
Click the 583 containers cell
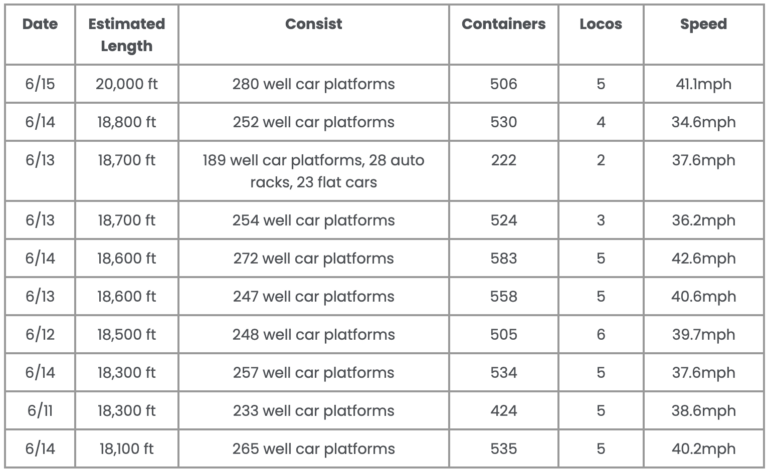504,258
